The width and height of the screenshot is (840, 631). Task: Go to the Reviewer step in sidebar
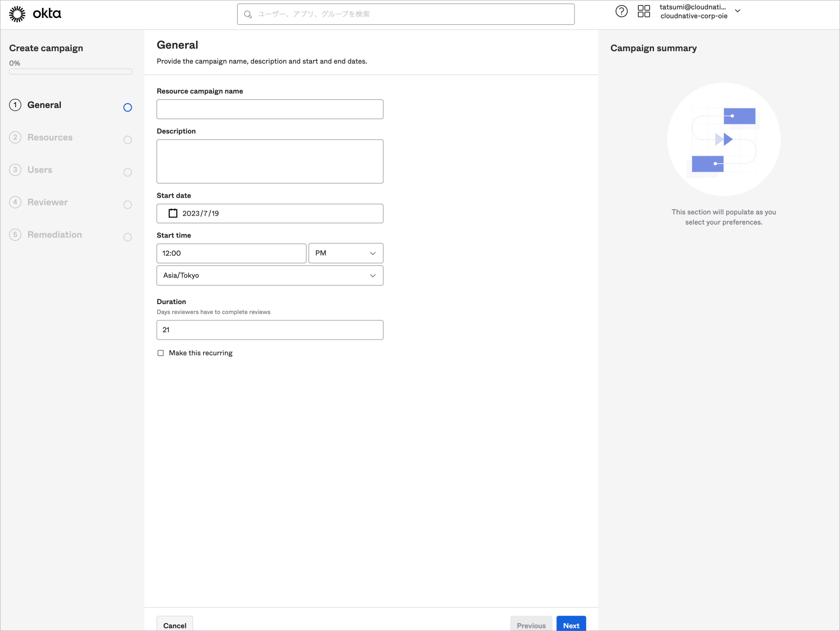point(47,202)
